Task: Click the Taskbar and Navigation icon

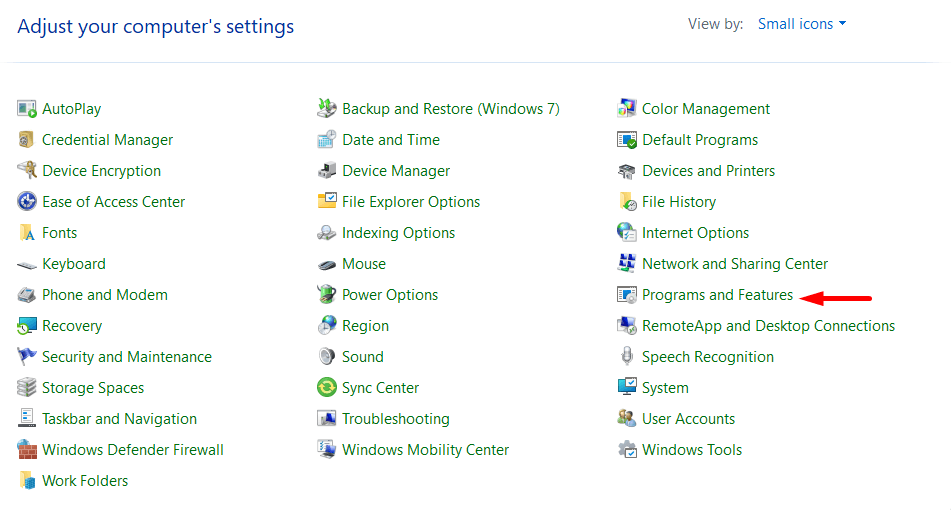Action: [27, 419]
